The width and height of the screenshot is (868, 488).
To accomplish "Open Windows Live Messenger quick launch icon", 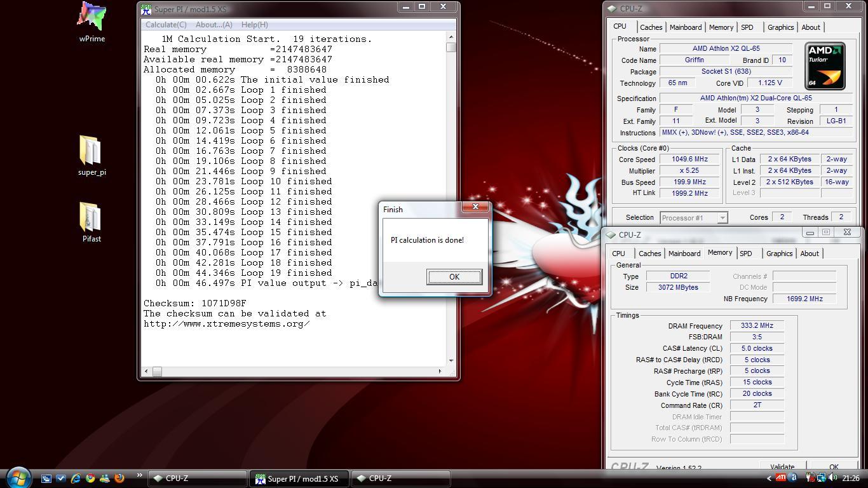I will point(105,478).
